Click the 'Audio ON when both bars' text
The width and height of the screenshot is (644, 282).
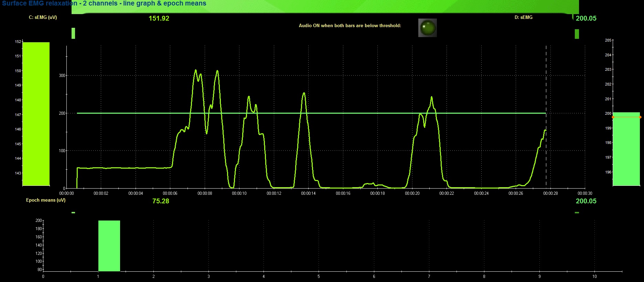(x=350, y=26)
